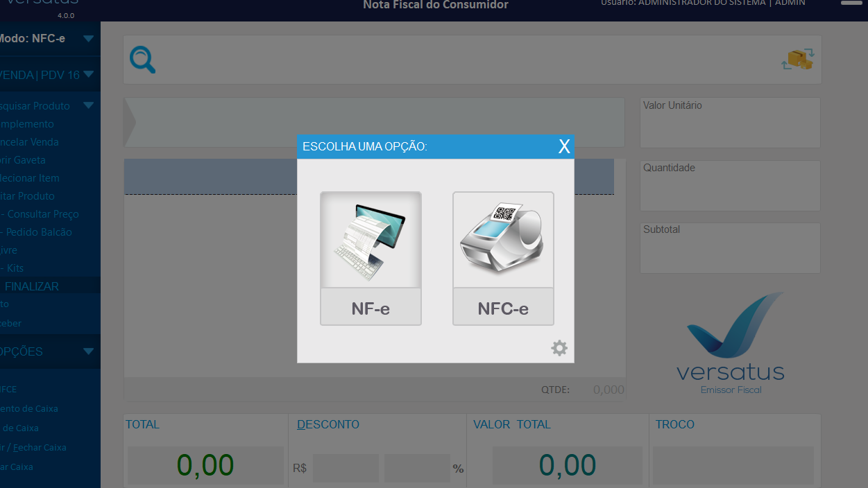Screen dimensions: 868x488
Task: Click the package boxes transfer icon
Action: tap(798, 60)
